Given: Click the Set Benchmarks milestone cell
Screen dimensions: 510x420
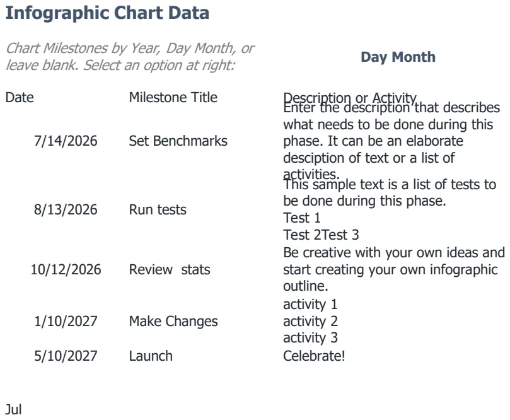Looking at the screenshot, I should click(178, 141).
